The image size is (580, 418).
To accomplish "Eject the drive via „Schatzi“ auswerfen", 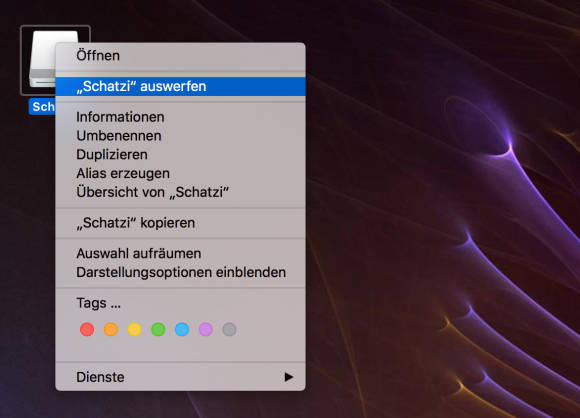I will click(181, 87).
